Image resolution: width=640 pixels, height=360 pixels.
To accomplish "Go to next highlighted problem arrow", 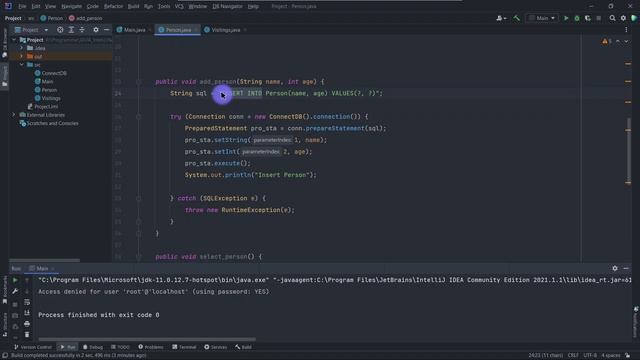I will tap(626, 41).
